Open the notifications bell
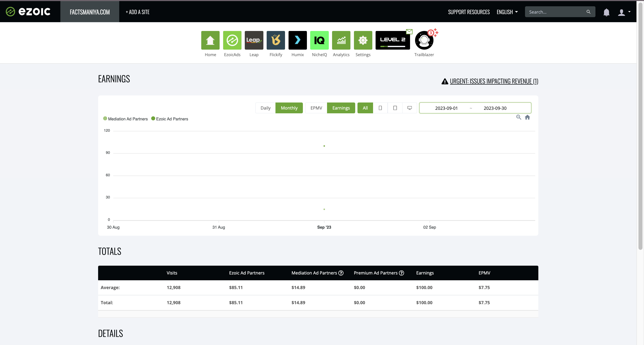Viewport: 644px width, 345px height. [x=607, y=12]
